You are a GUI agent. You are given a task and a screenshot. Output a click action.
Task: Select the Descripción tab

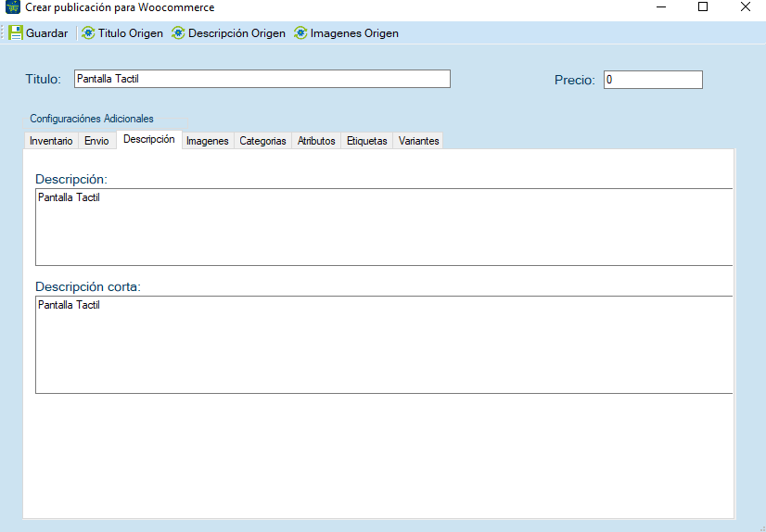[x=149, y=139]
